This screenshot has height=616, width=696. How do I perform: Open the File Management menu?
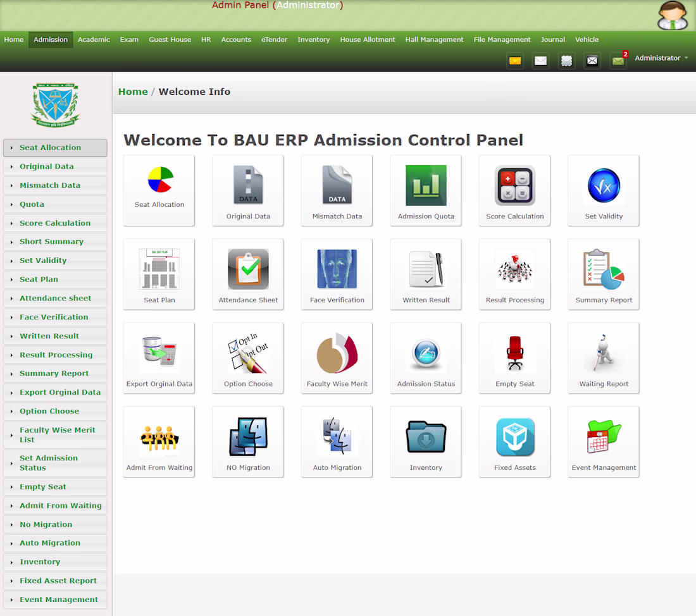(x=502, y=39)
